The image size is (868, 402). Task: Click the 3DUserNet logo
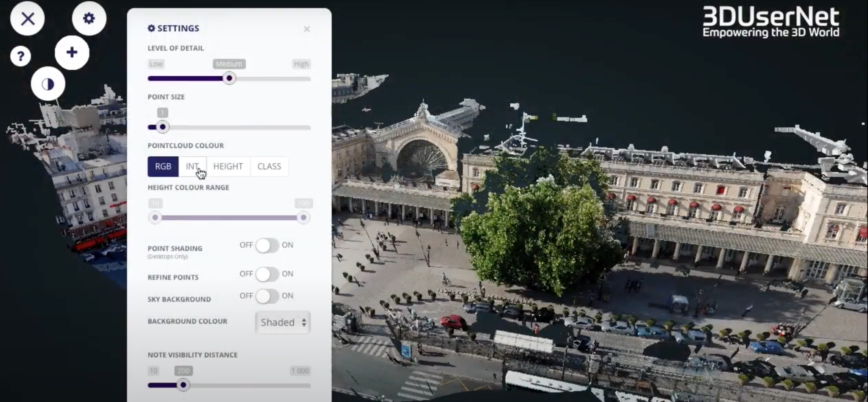[x=771, y=22]
